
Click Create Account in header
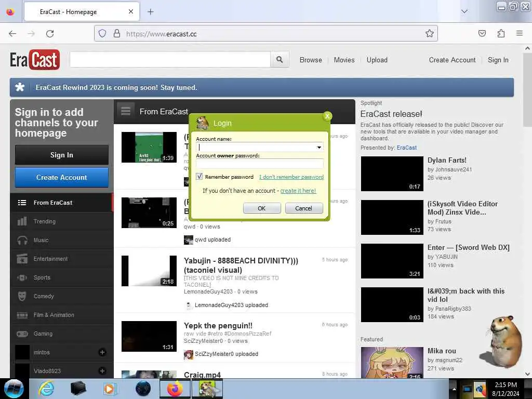452,60
